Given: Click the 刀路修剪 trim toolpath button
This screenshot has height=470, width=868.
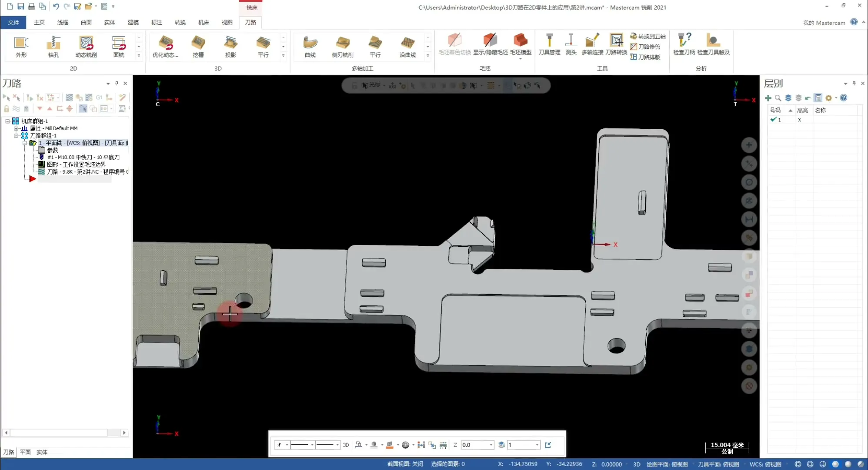Looking at the screenshot, I should coord(645,47).
